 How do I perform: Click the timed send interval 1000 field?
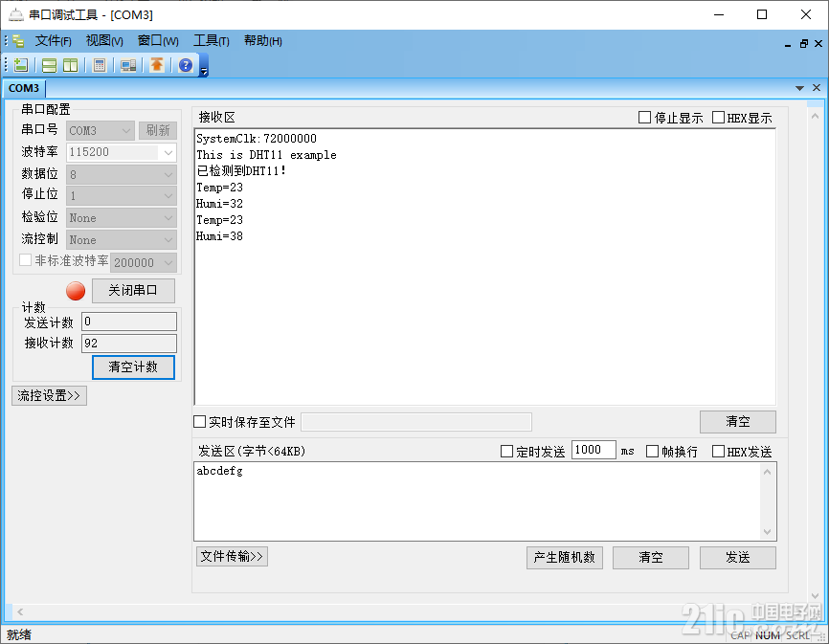(x=594, y=450)
